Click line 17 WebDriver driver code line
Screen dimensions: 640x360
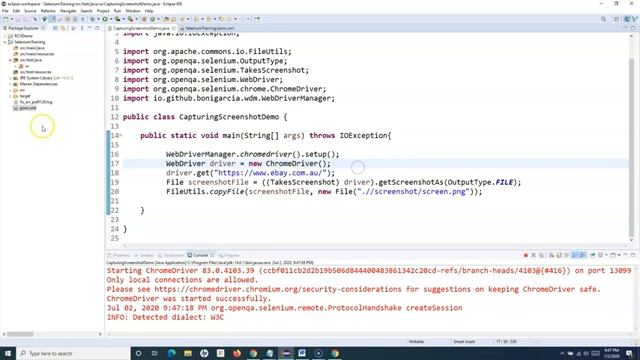coord(248,164)
